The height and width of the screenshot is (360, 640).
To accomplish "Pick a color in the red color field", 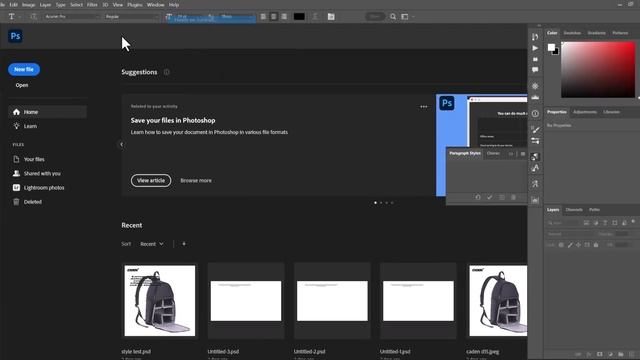I will pyautogui.click(x=598, y=70).
